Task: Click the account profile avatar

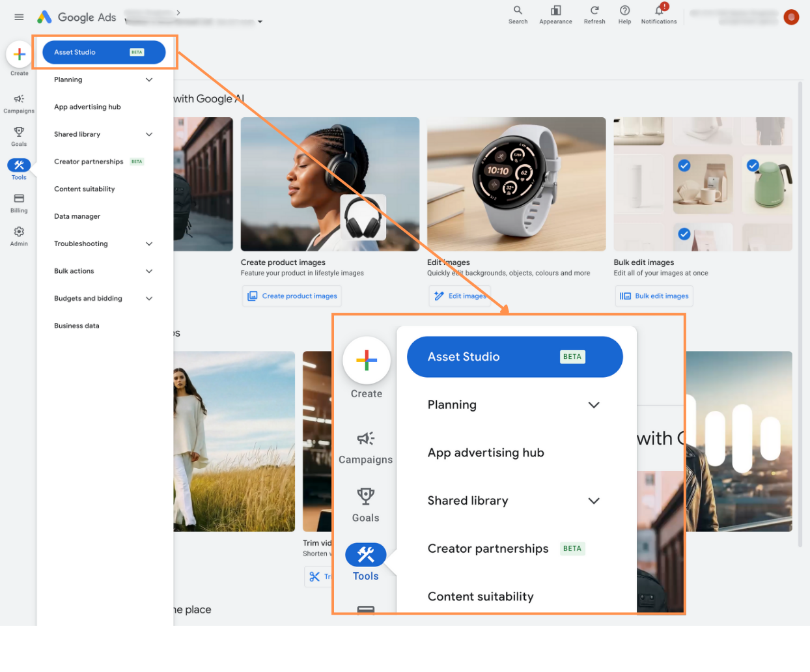Action: tap(791, 17)
